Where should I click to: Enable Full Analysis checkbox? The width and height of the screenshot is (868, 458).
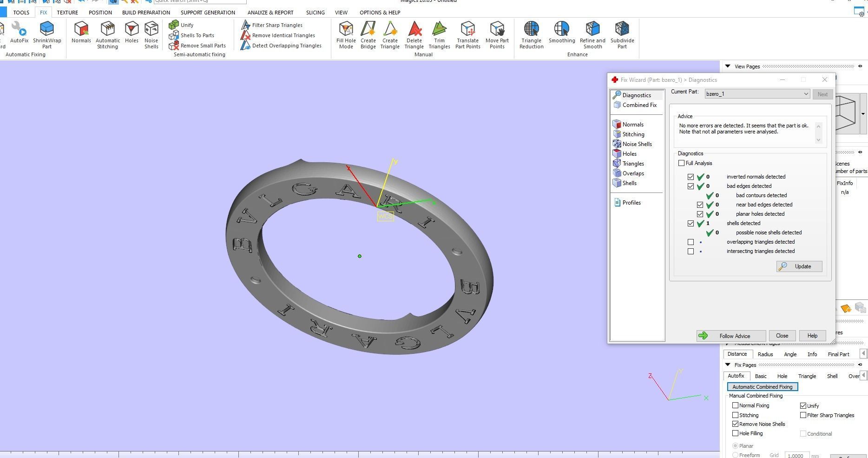(x=681, y=163)
